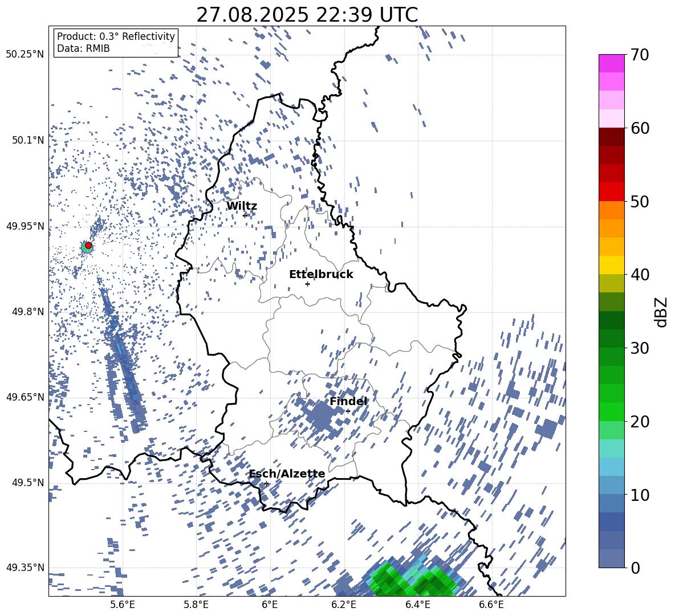Click the light blue colorbar segment above 10

click(611, 467)
